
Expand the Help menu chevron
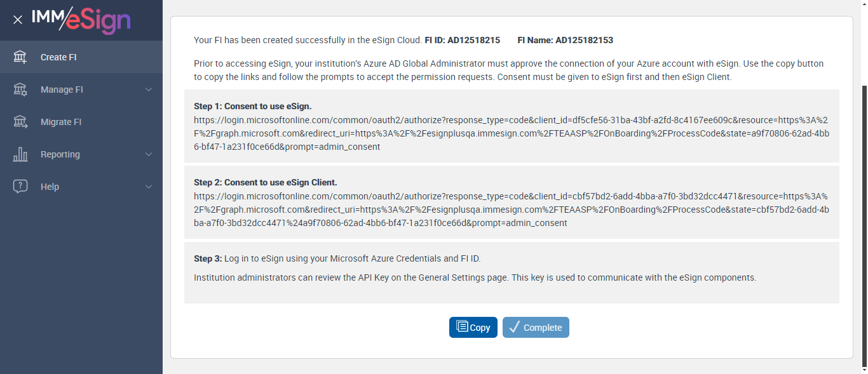(149, 187)
